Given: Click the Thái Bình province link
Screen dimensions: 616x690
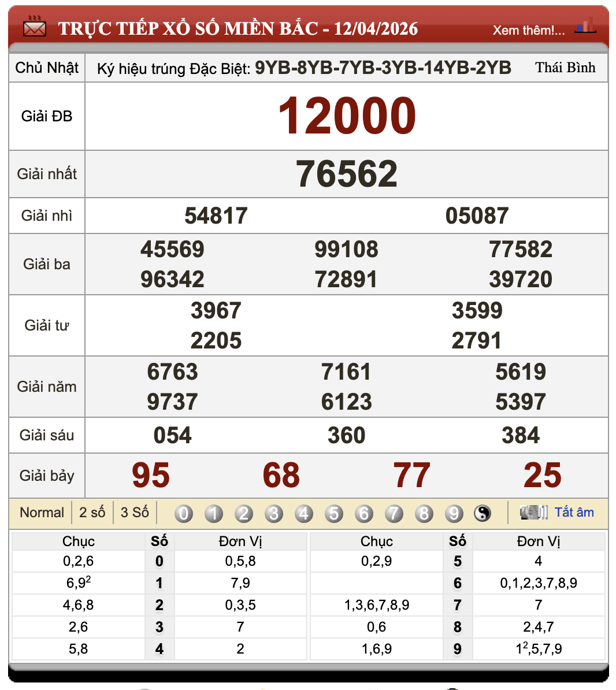Looking at the screenshot, I should tap(565, 68).
